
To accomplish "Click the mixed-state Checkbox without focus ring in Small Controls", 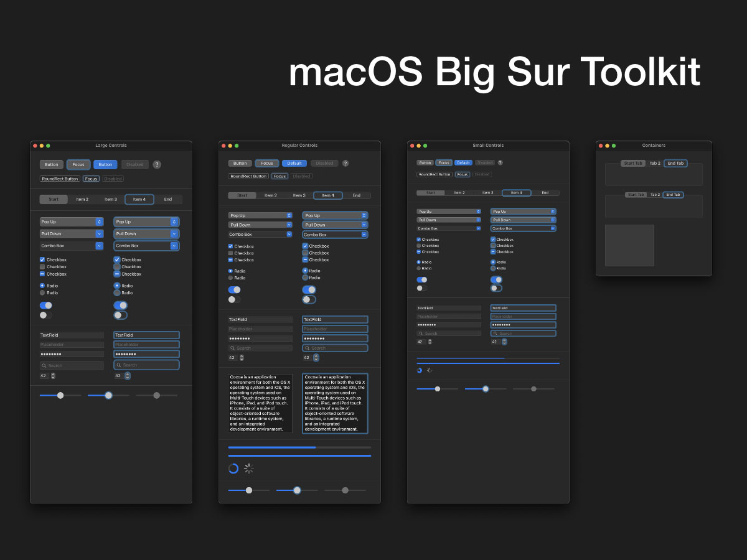I will point(418,251).
